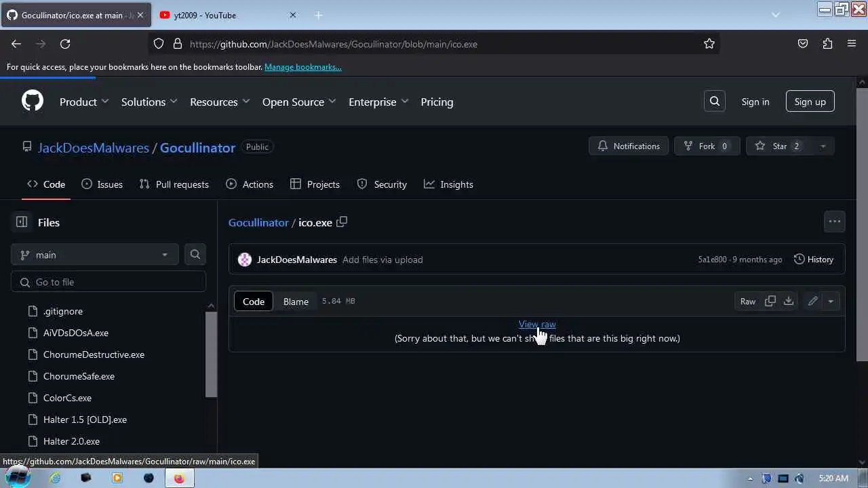Click Firefox icon in taskbar
Viewport: 868px width, 488px height.
[x=179, y=478]
